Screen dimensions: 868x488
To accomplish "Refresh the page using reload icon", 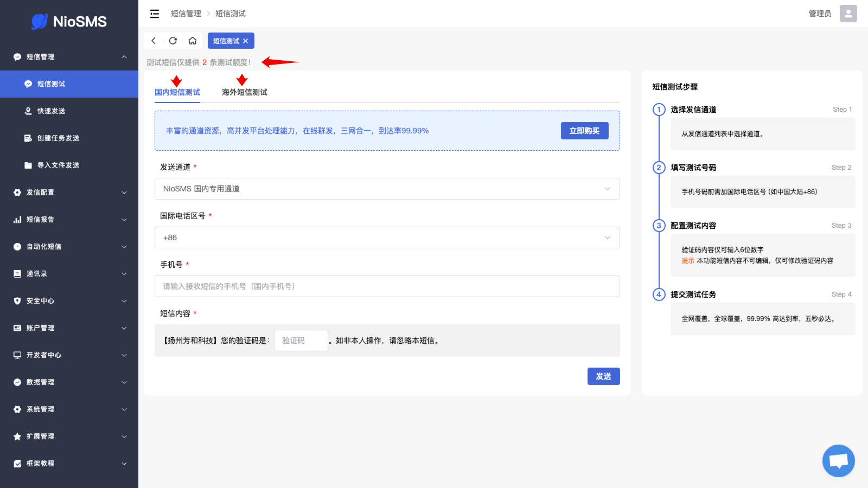I will 173,41.
